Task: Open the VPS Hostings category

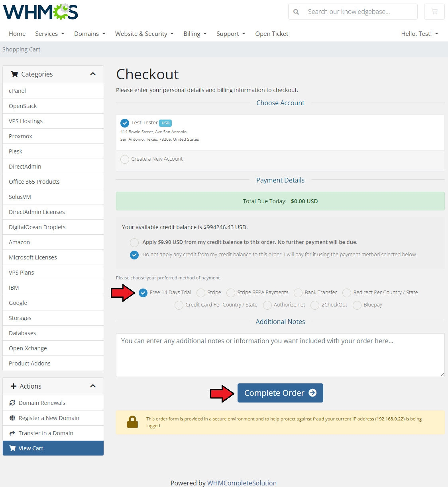Action: click(x=53, y=121)
